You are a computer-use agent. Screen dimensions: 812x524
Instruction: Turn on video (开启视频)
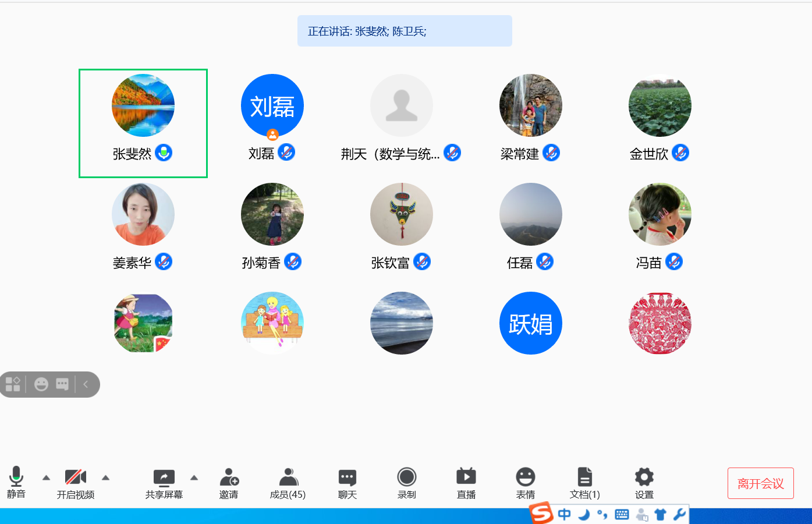pos(76,477)
